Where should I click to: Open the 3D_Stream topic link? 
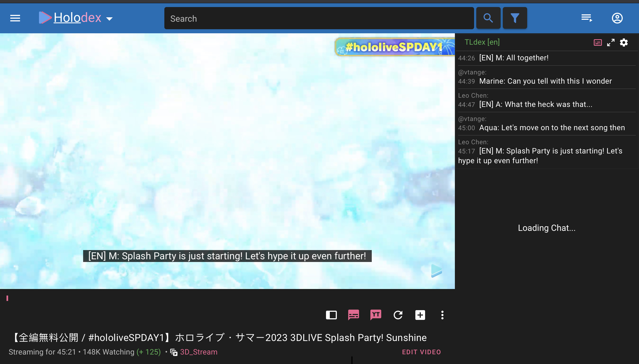point(198,352)
